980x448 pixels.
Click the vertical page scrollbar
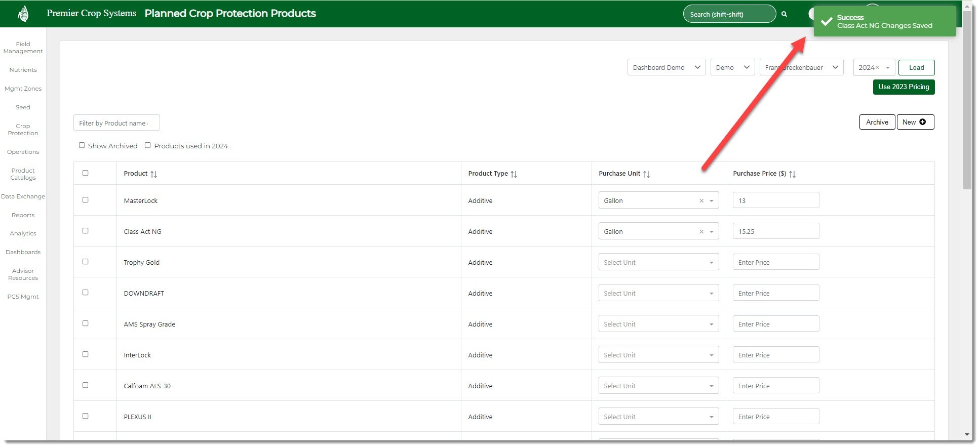pyautogui.click(x=967, y=101)
